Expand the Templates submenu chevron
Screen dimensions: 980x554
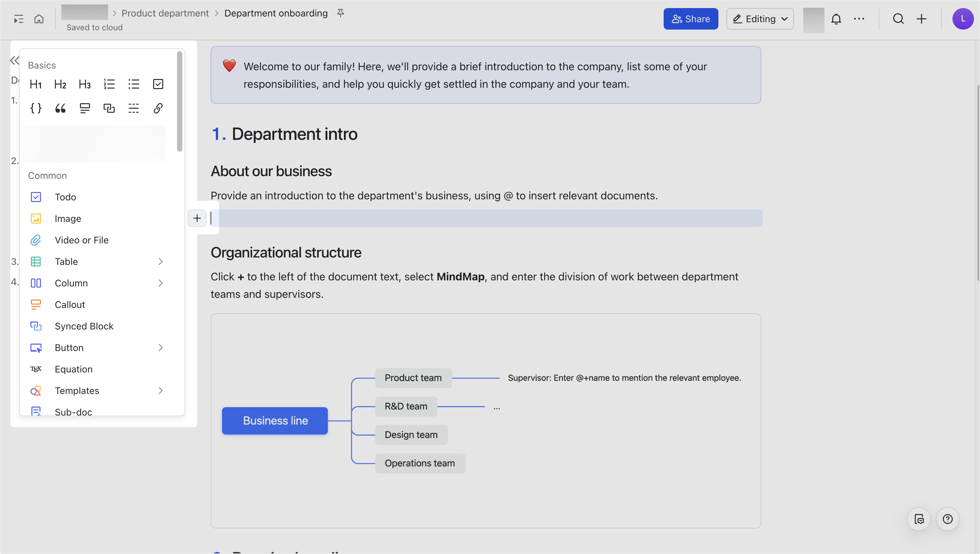pyautogui.click(x=160, y=391)
